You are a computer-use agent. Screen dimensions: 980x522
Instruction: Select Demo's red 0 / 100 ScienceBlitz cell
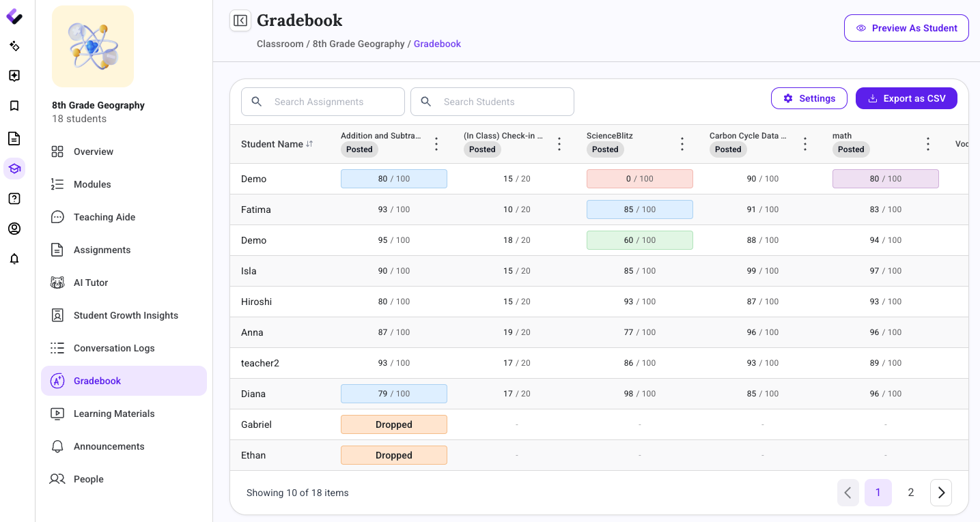(640, 179)
